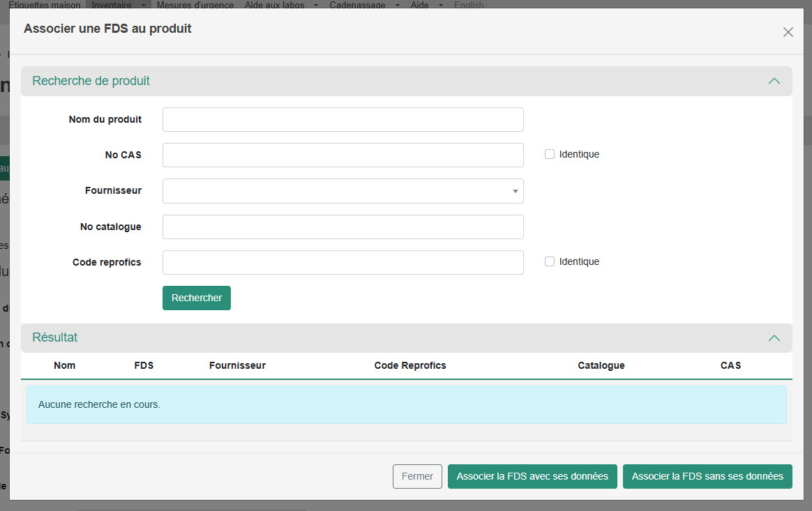Click the No catalogue input field
This screenshot has height=511, width=812.
click(x=343, y=227)
